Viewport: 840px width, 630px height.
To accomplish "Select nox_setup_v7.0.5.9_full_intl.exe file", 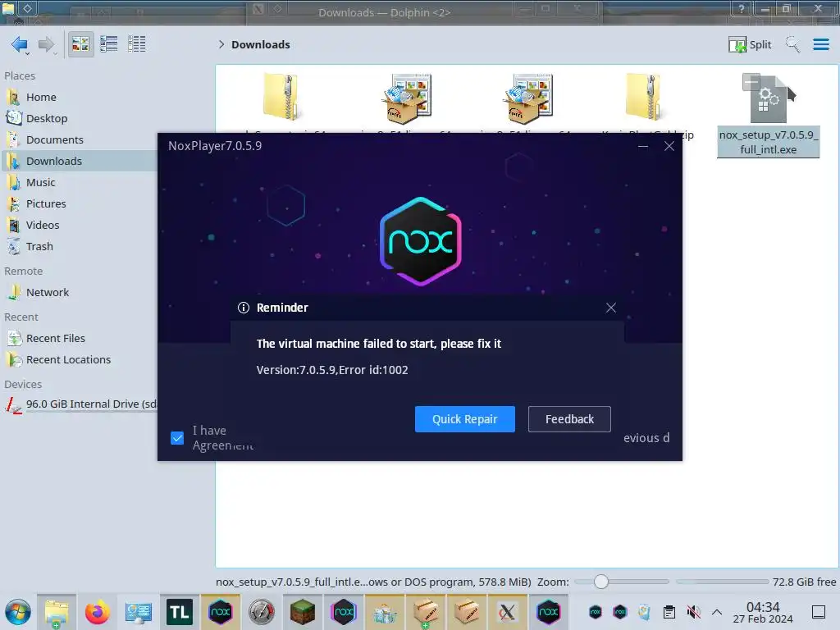I will 768,115.
